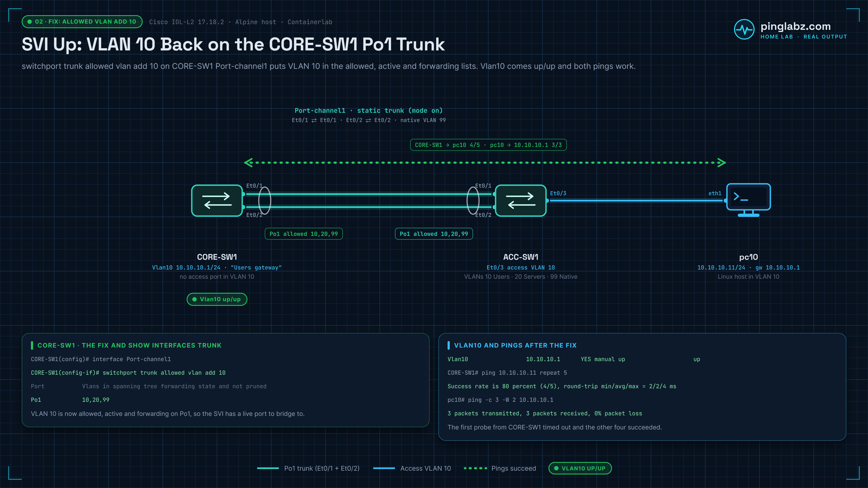
Task: Click the Et0/3 port label
Action: click(558, 193)
